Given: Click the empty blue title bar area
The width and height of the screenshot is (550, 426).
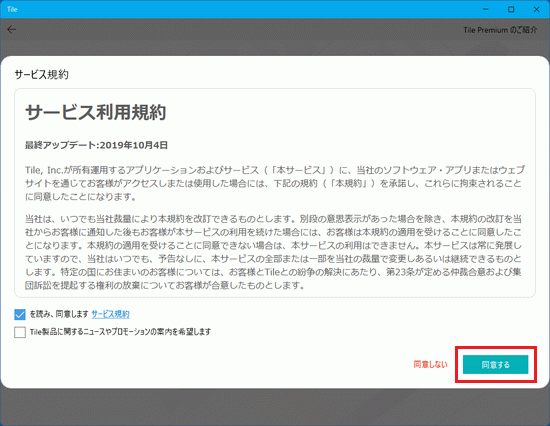Looking at the screenshot, I should point(246,9).
